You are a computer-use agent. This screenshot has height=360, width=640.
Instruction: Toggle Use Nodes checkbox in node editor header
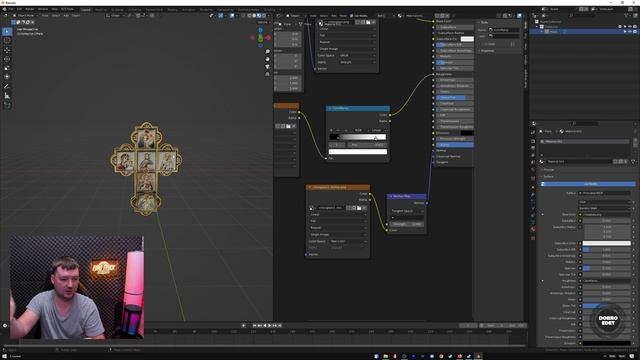click(x=351, y=16)
